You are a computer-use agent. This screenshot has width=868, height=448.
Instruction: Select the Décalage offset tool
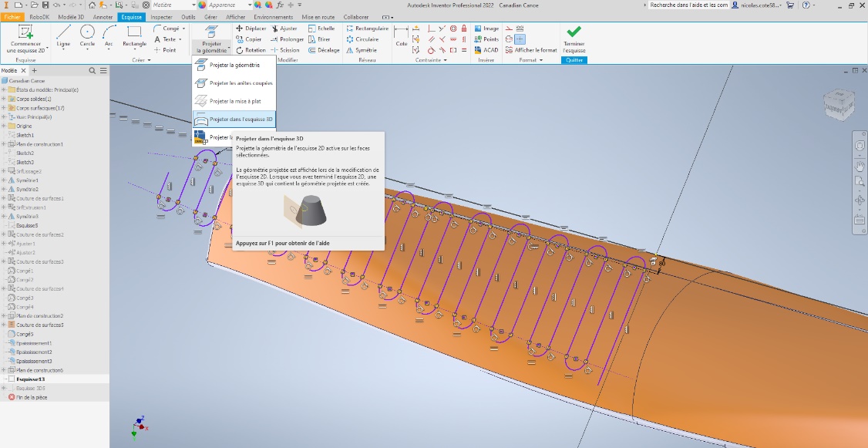pos(323,50)
